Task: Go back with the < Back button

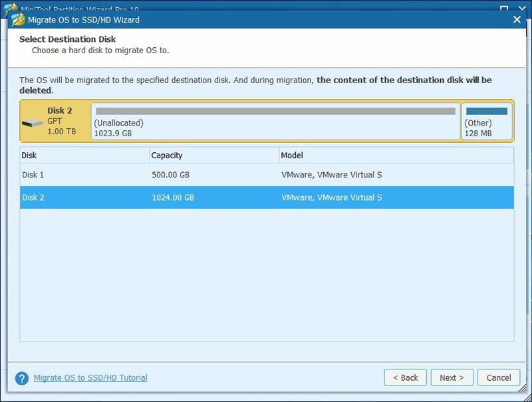Action: click(x=405, y=377)
